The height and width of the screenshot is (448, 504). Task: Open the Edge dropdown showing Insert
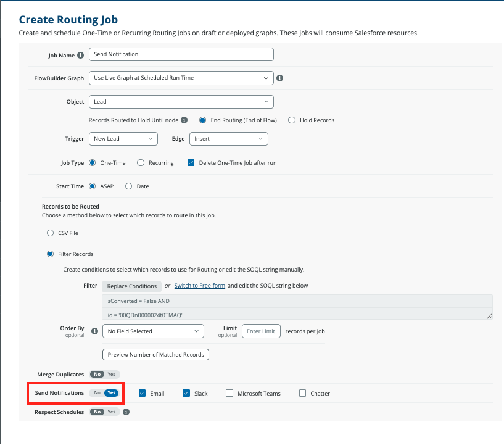pos(228,139)
